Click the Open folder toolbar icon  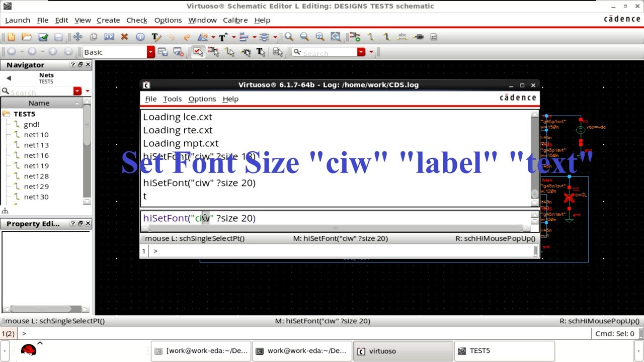(x=27, y=37)
